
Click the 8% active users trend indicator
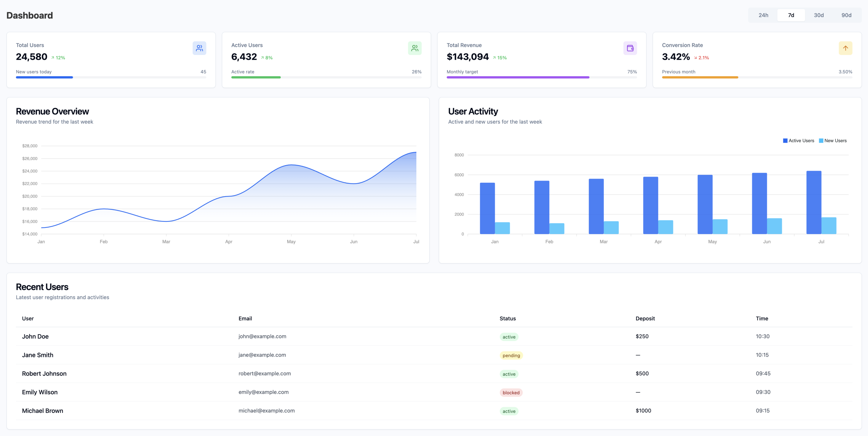(x=267, y=58)
